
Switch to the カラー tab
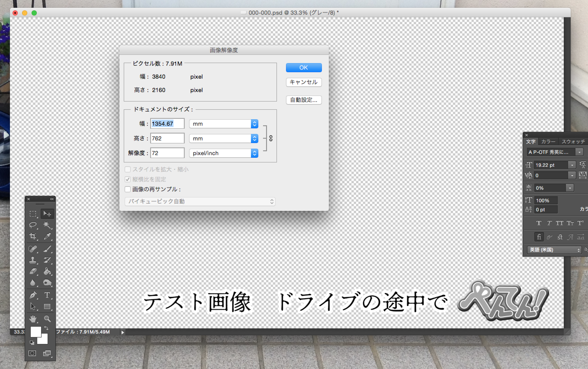point(548,142)
